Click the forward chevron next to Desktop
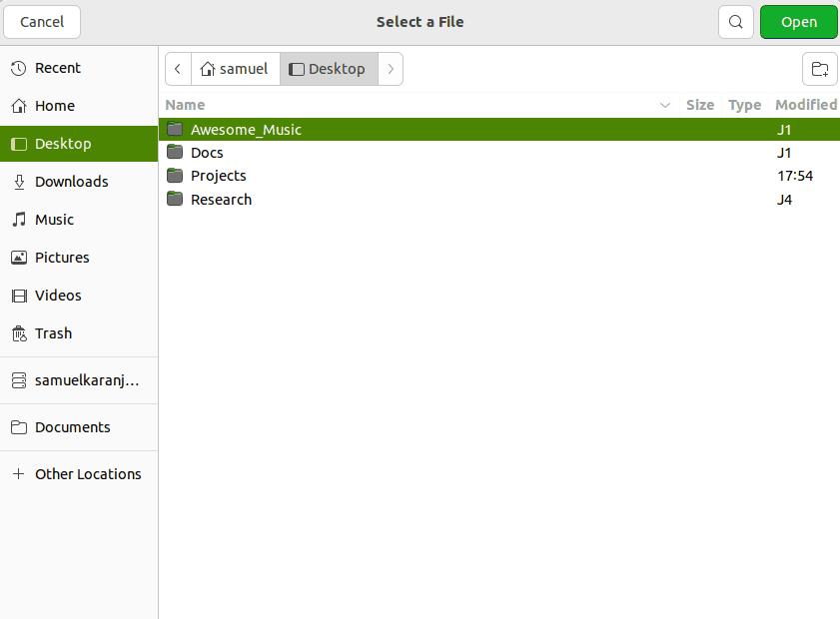 coord(390,68)
